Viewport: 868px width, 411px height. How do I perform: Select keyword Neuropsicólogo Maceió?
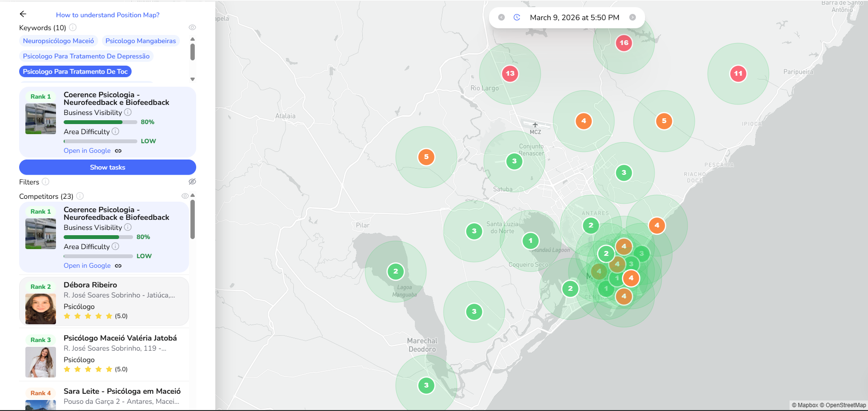[58, 41]
